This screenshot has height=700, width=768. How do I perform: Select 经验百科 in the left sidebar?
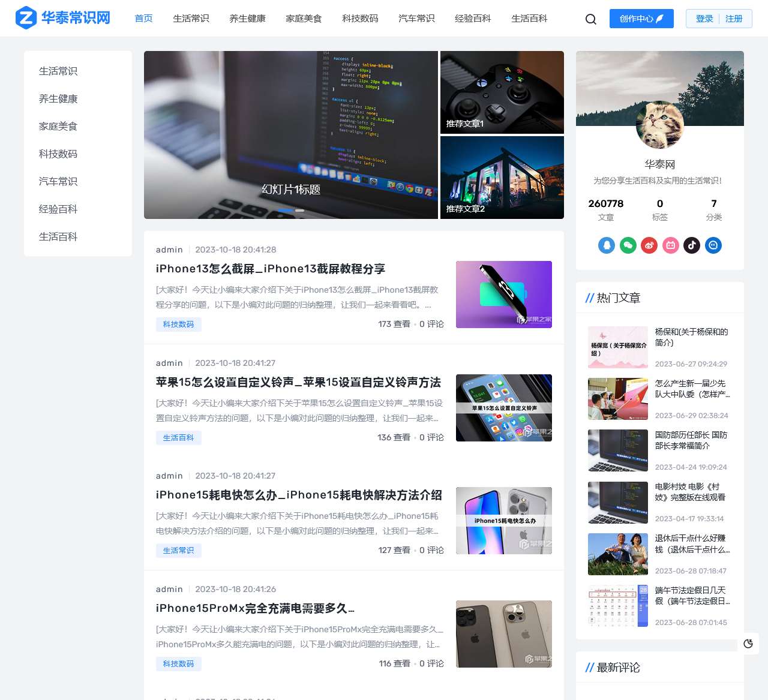pos(58,209)
